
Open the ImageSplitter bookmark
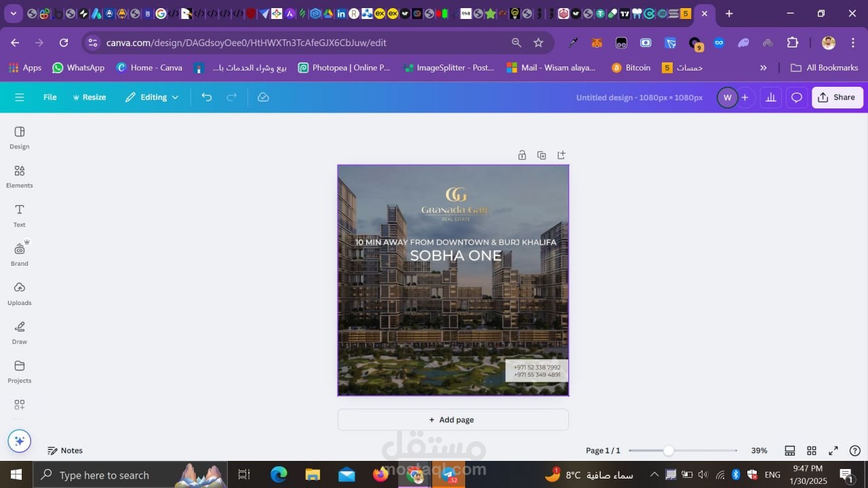pos(449,68)
